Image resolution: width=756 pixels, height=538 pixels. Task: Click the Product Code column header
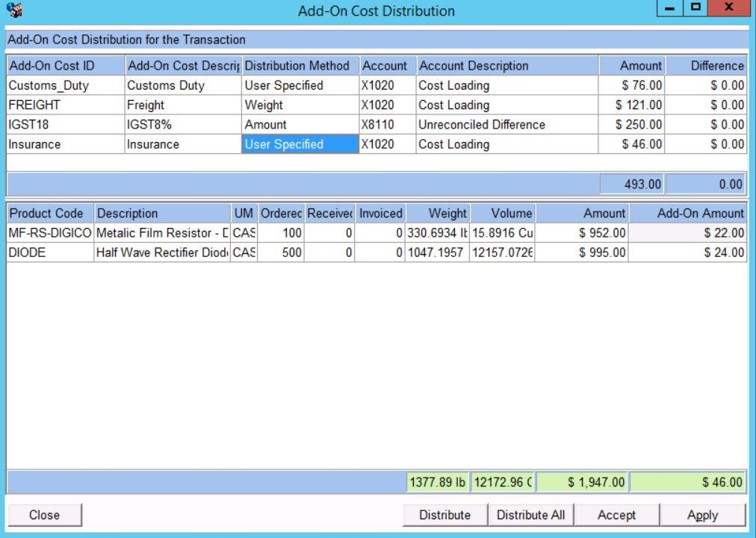click(x=50, y=214)
